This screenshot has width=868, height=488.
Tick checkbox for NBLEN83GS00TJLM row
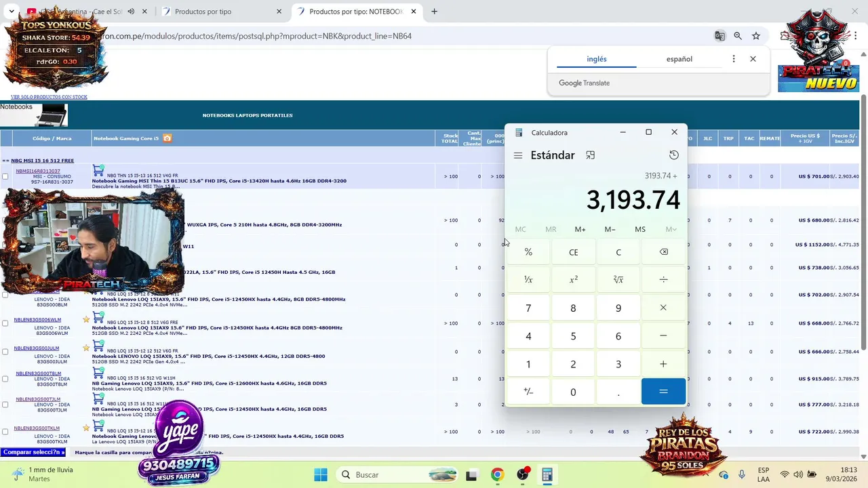point(5,405)
